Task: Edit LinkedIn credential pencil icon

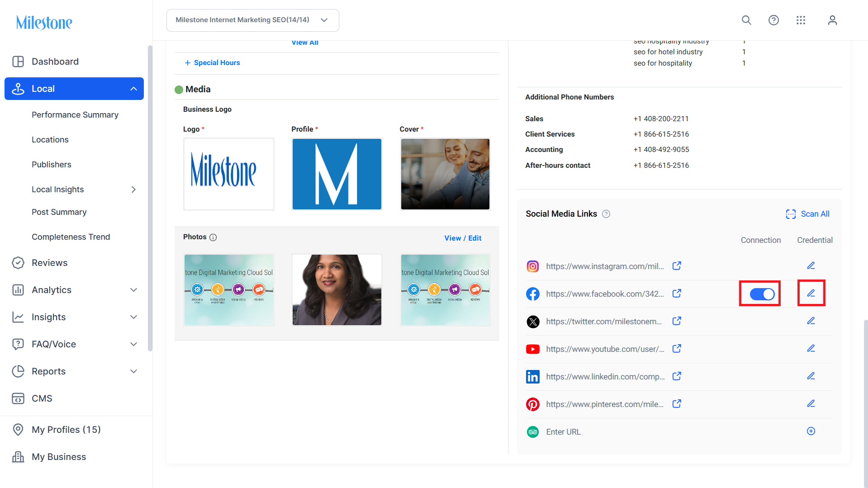Action: (811, 376)
